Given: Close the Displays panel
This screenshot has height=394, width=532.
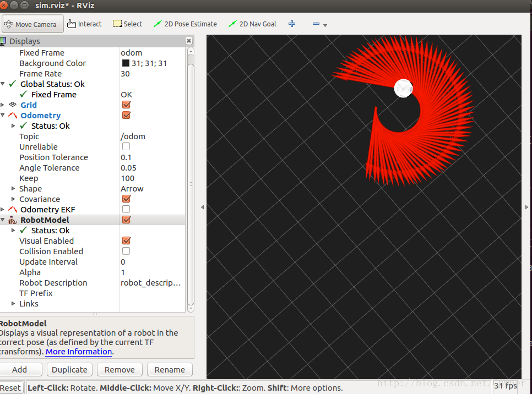Looking at the screenshot, I should (x=189, y=41).
